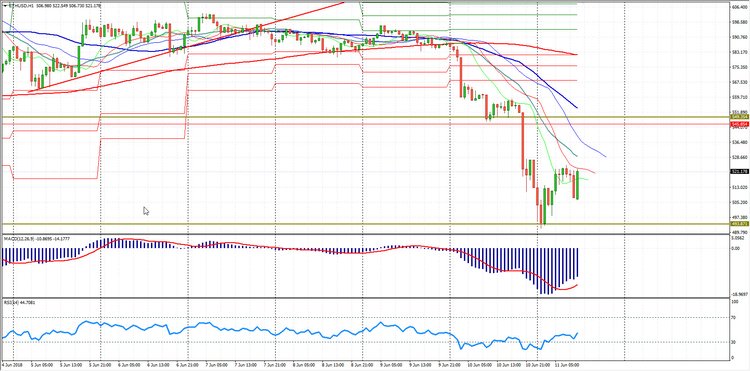Click the 4 Jun 2018 time axis label
This screenshot has height=371, width=750.
click(11, 364)
